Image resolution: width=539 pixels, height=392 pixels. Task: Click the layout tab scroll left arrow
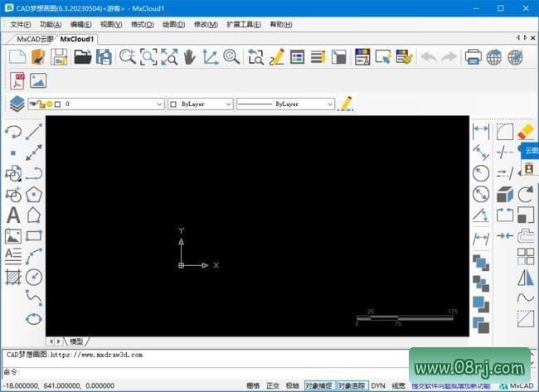click(51, 341)
